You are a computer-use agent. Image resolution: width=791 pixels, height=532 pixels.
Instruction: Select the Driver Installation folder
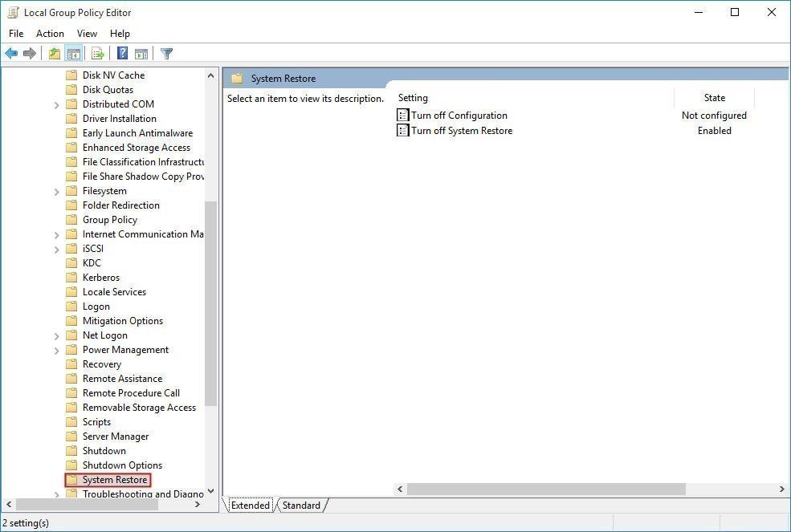click(120, 119)
